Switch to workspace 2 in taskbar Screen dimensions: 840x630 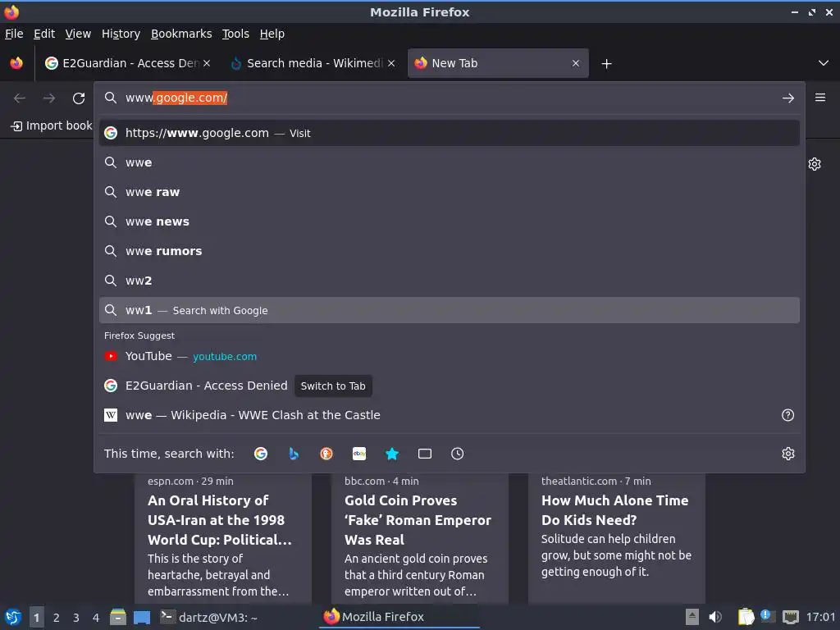(x=57, y=618)
